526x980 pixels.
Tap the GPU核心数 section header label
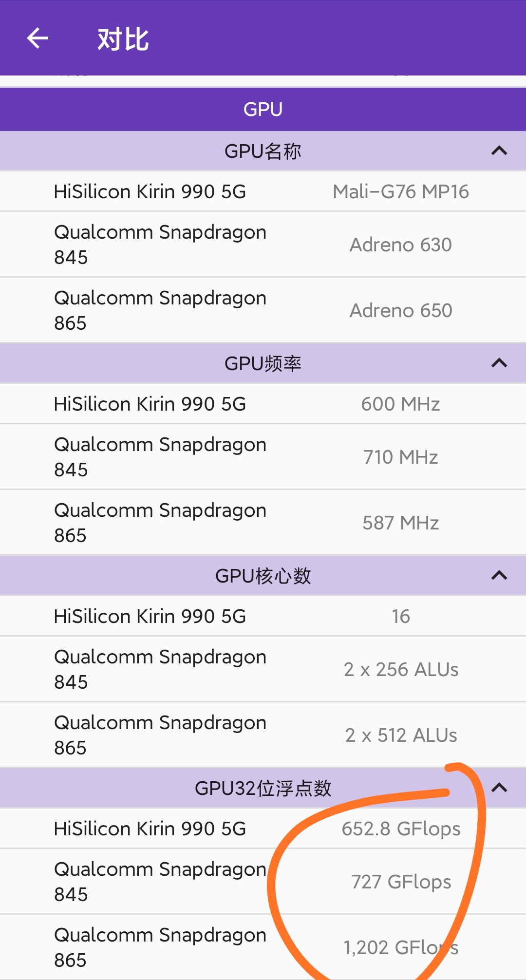click(263, 576)
